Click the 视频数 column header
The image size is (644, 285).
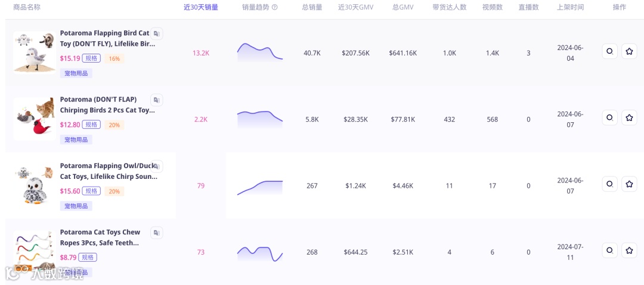point(493,7)
